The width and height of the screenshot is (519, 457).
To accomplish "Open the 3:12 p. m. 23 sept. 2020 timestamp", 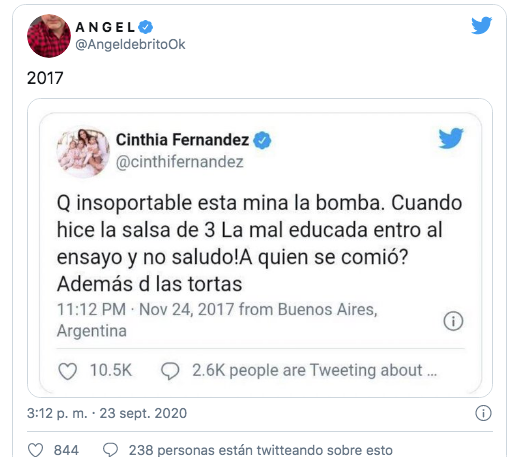I will 107,413.
